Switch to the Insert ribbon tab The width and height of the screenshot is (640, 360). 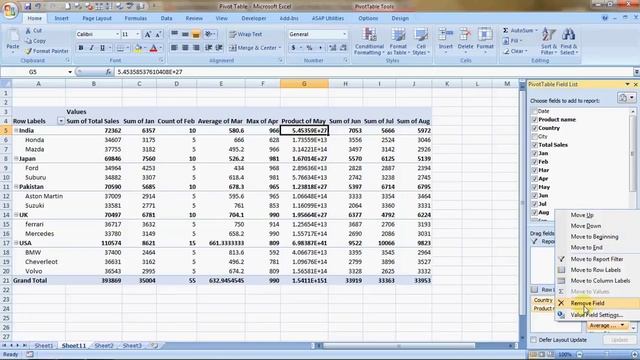click(x=62, y=18)
